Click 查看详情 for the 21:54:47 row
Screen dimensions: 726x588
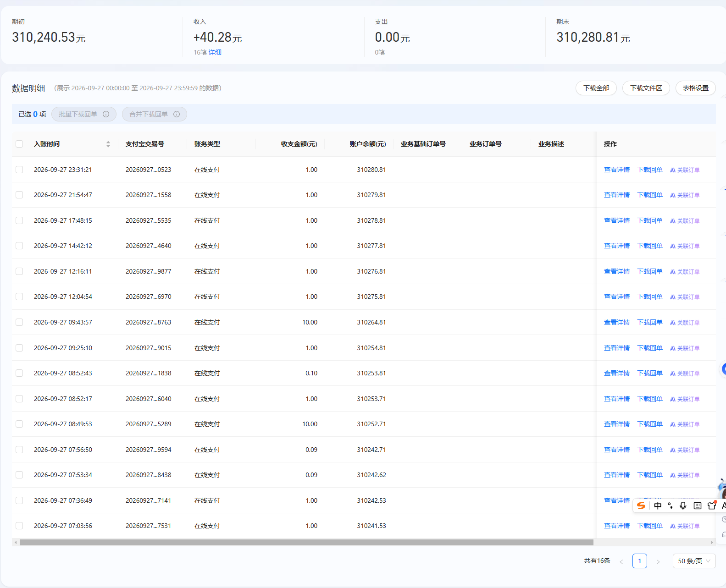click(x=616, y=195)
